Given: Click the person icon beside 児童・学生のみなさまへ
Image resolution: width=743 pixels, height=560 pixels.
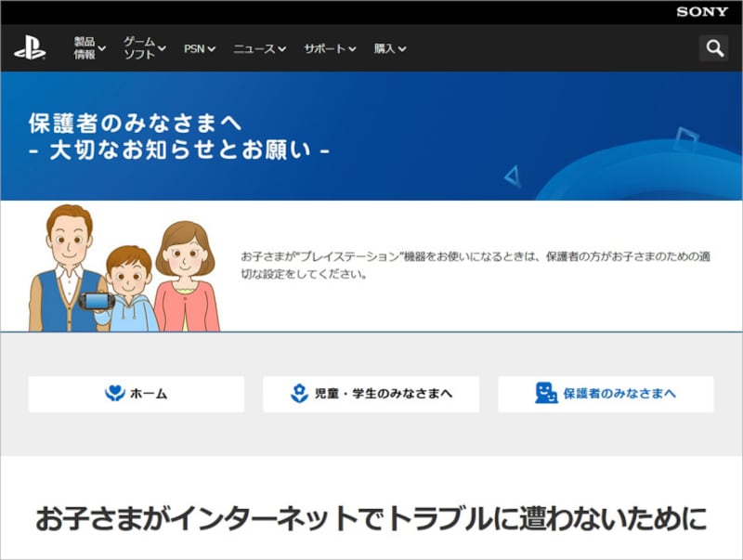Looking at the screenshot, I should tap(297, 393).
